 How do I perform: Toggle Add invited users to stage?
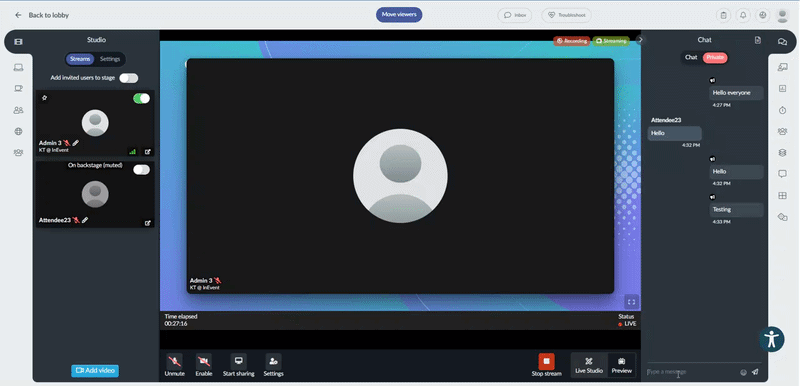point(129,78)
